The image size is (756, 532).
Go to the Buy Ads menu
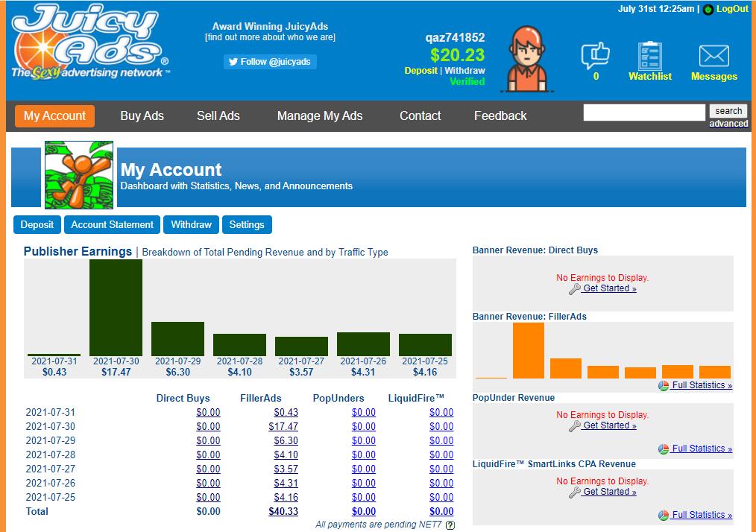pyautogui.click(x=142, y=116)
